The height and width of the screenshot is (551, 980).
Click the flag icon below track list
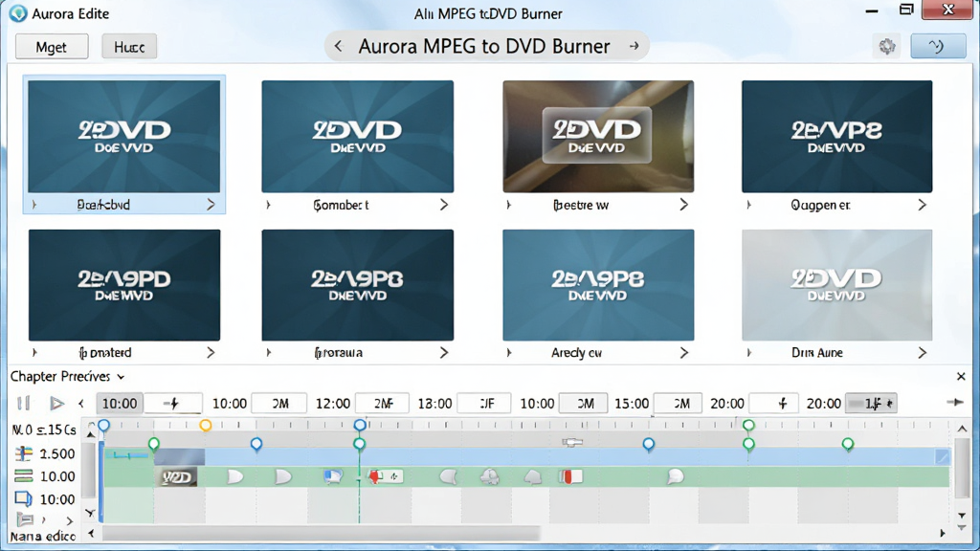25,519
